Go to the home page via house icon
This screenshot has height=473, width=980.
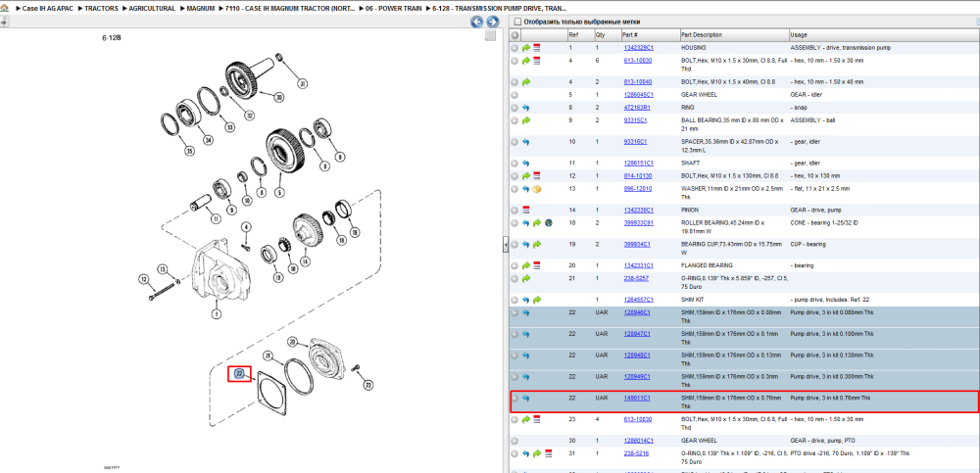pos(4,10)
